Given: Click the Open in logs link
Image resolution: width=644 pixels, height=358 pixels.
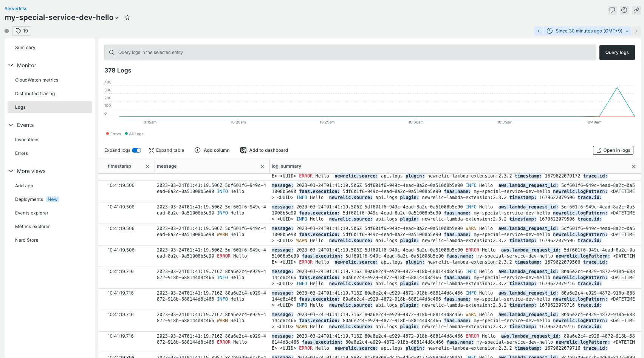Looking at the screenshot, I should coord(613,150).
